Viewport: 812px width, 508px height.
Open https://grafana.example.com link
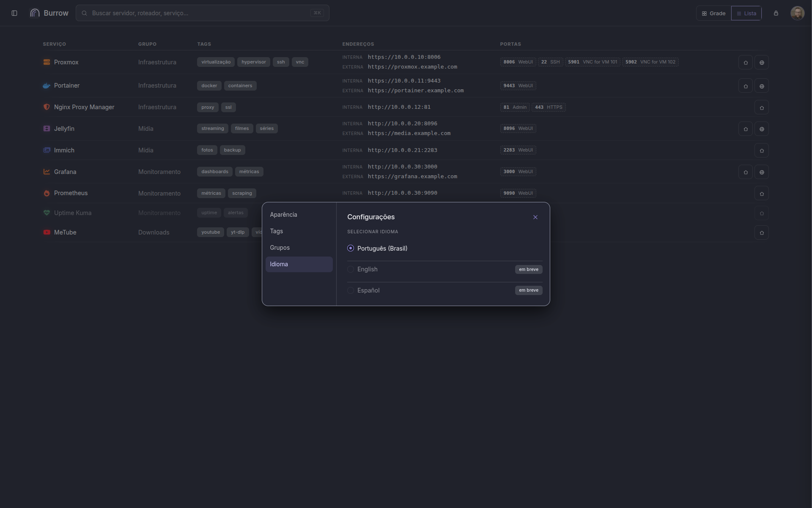click(412, 177)
